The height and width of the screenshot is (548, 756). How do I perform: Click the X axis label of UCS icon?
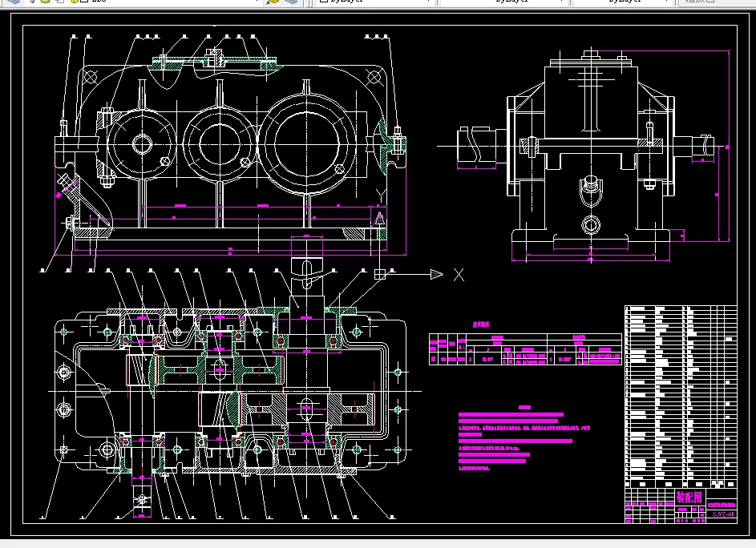coord(459,275)
